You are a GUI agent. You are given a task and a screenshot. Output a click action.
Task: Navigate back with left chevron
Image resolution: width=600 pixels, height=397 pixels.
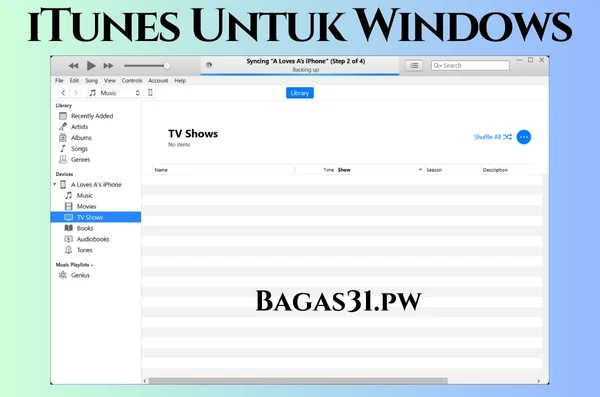(64, 93)
